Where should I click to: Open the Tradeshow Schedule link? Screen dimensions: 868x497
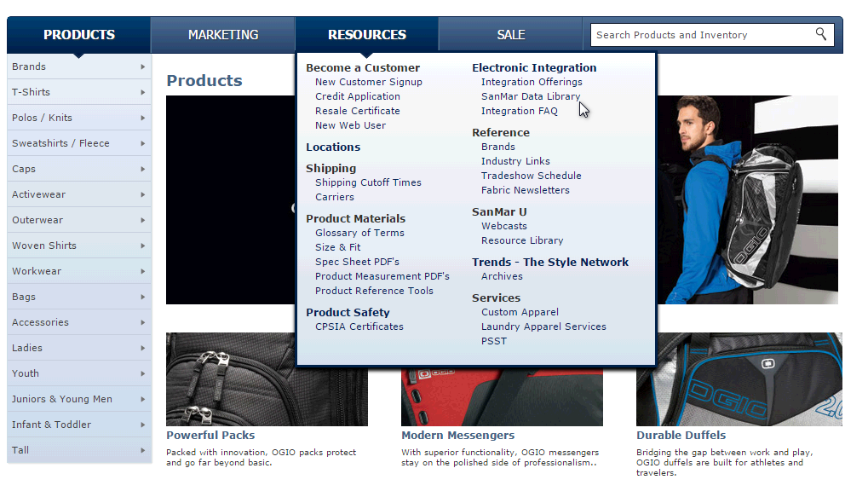point(531,176)
